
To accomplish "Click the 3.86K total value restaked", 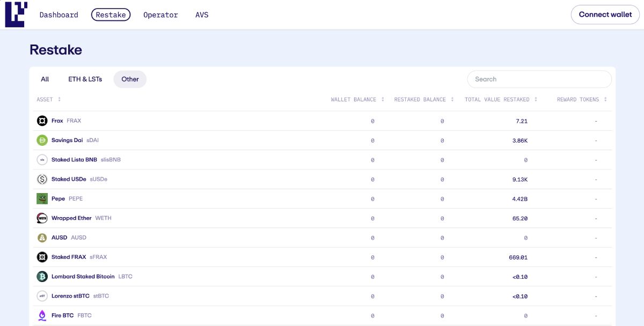I will [x=520, y=140].
